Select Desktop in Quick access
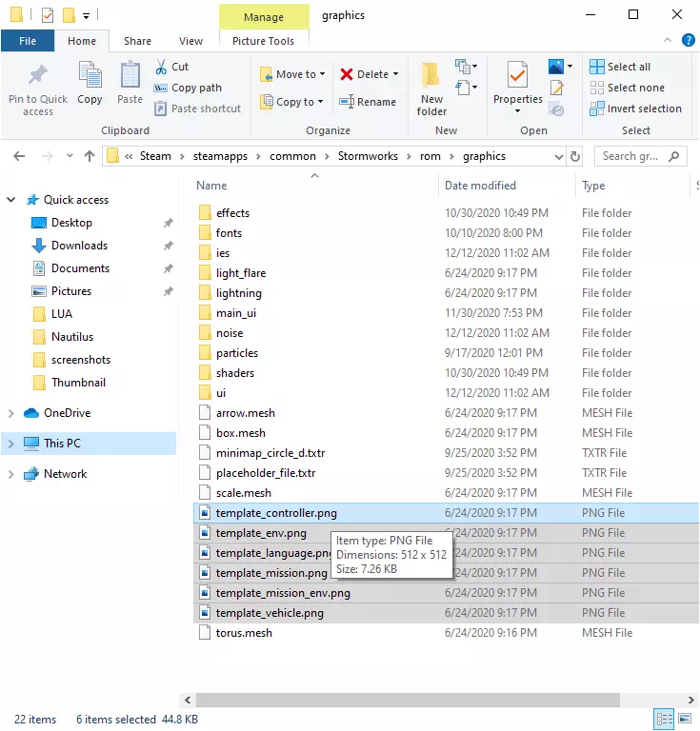This screenshot has width=700, height=731. pos(71,223)
